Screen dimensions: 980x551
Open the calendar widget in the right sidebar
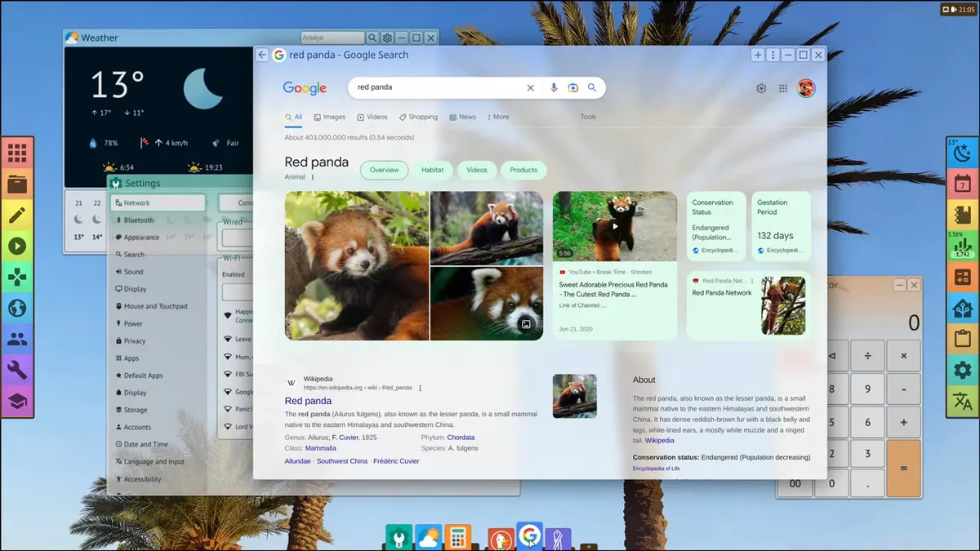coord(962,184)
